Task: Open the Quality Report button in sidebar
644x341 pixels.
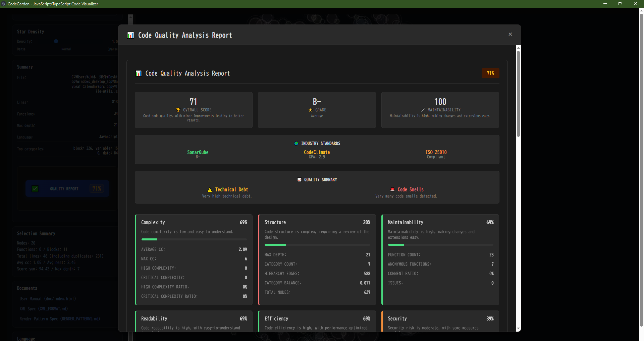Action: 64,189
